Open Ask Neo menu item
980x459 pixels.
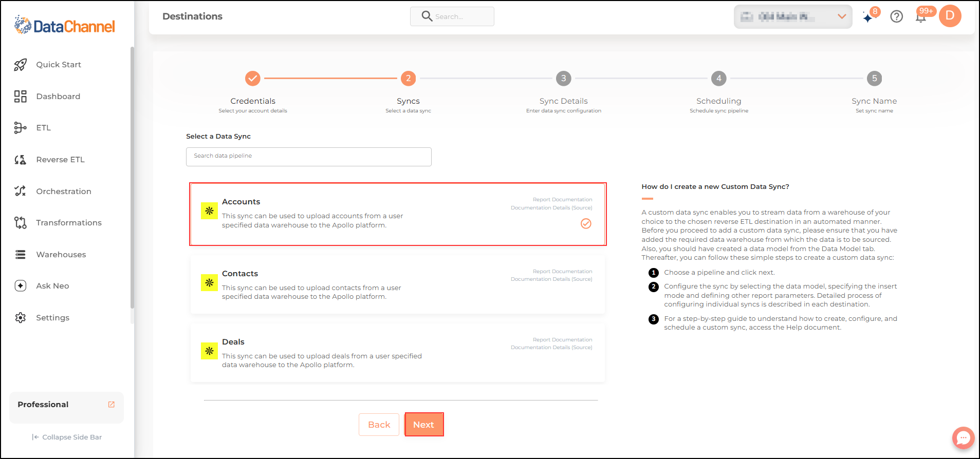[x=52, y=286]
